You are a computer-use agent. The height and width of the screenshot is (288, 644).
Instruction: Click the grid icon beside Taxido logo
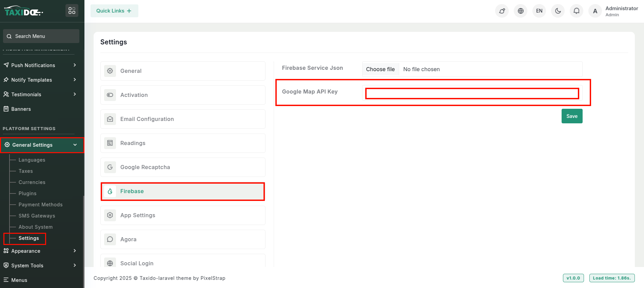[x=72, y=11]
